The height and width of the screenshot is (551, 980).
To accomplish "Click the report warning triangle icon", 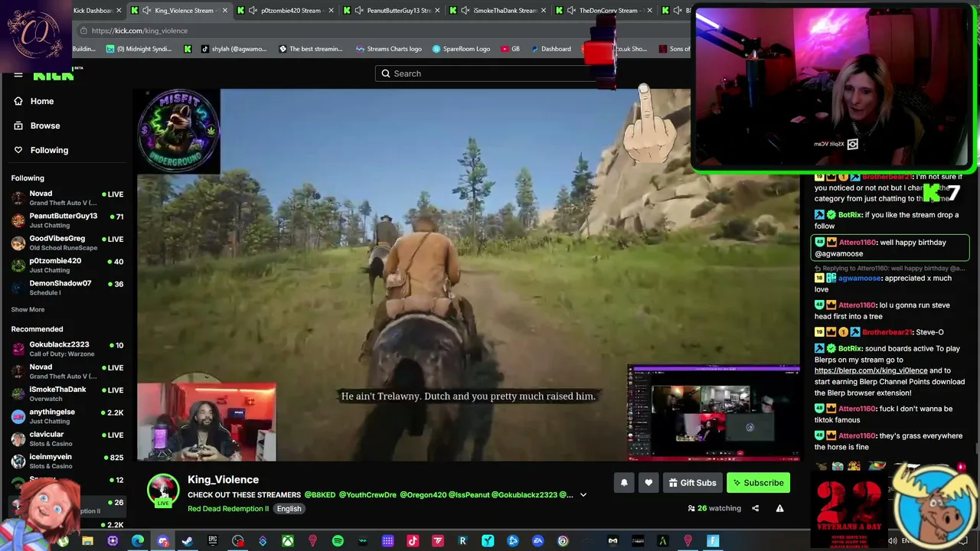I will click(x=779, y=508).
